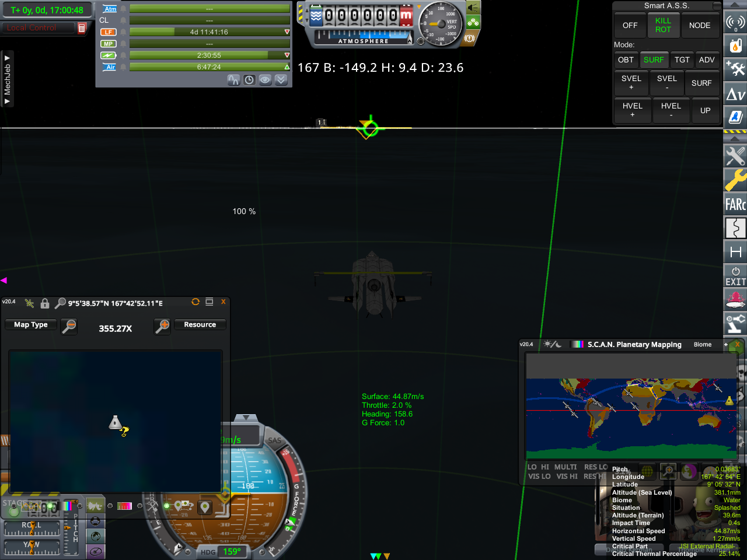Click the Local Control calculator icon
The height and width of the screenshot is (560, 747).
(x=82, y=27)
